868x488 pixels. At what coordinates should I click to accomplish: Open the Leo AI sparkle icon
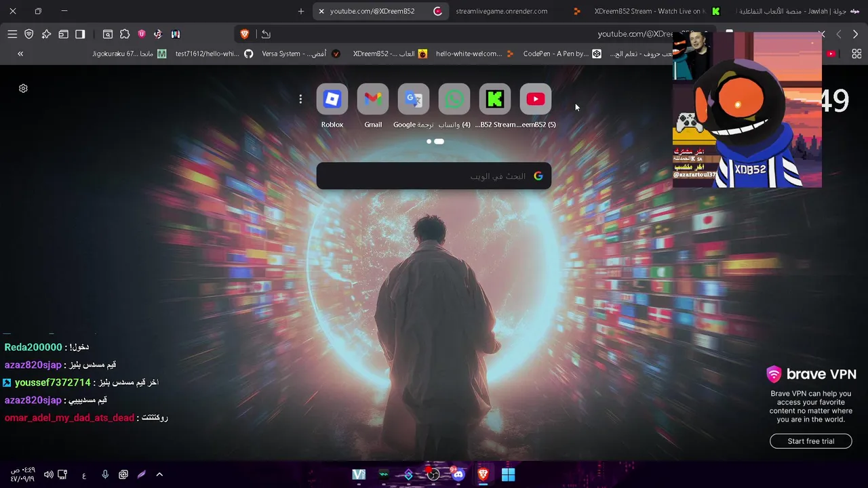46,34
